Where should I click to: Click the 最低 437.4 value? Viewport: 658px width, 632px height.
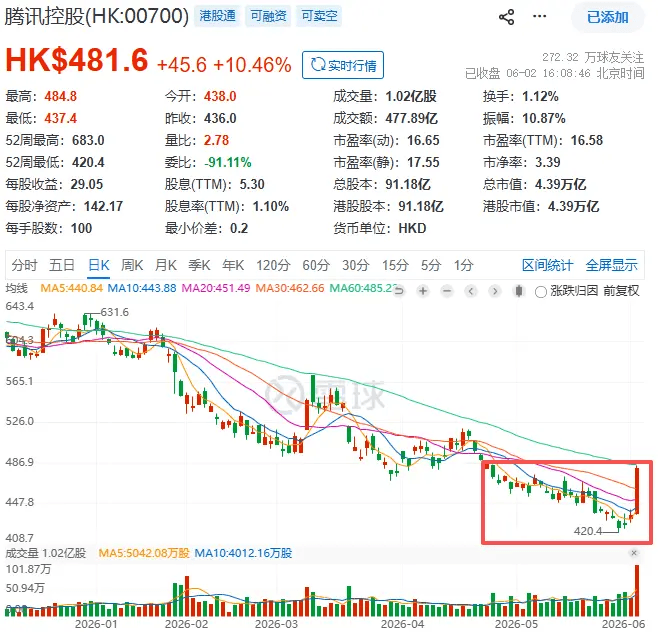[x=60, y=118]
